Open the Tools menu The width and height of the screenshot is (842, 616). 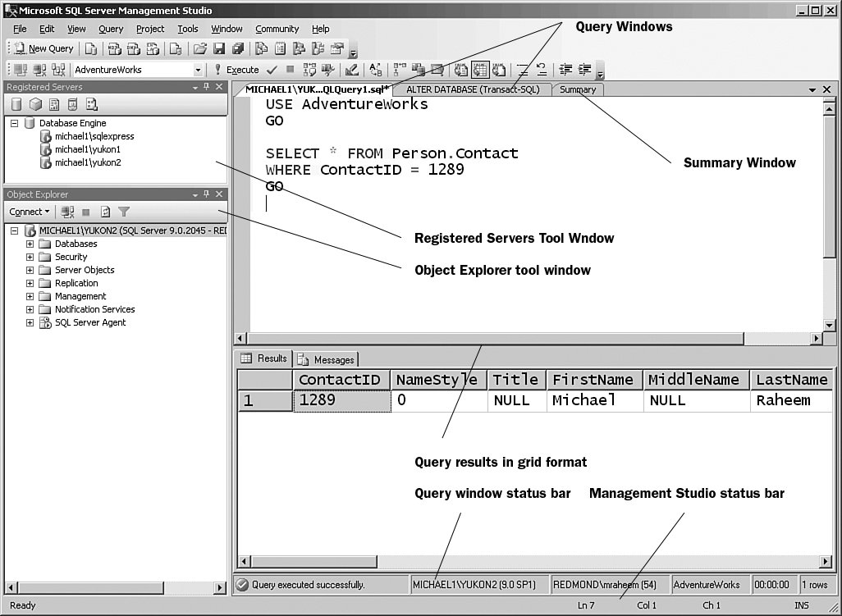(x=187, y=29)
